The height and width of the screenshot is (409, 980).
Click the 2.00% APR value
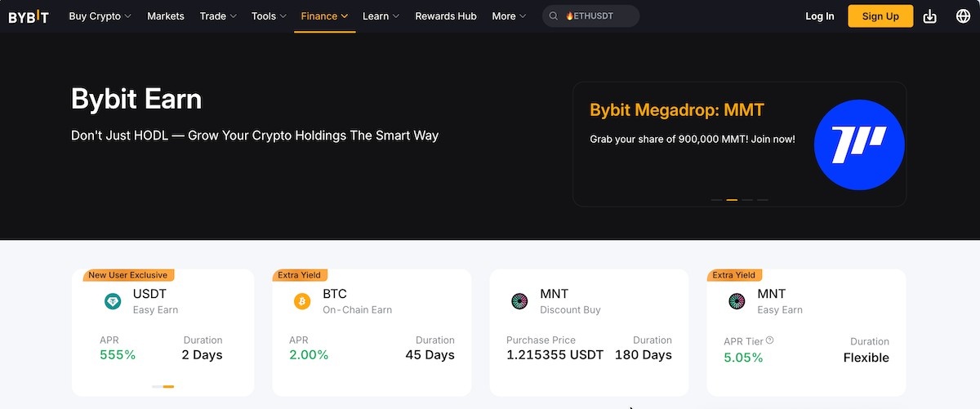309,355
